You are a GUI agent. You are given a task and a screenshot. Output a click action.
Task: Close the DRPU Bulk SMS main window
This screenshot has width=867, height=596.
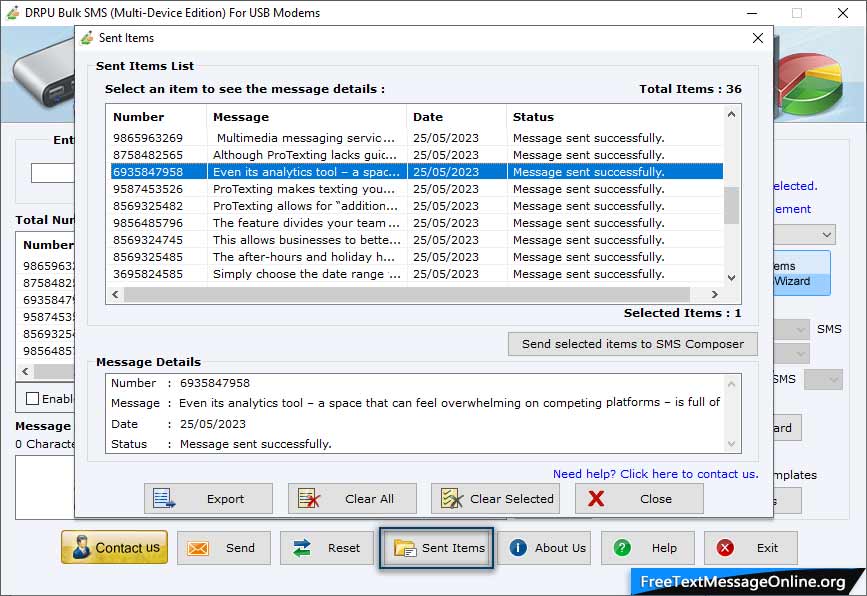(843, 13)
